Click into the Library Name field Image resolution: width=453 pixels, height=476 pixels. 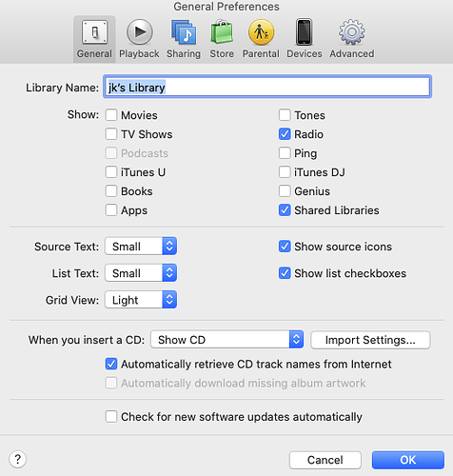point(267,87)
